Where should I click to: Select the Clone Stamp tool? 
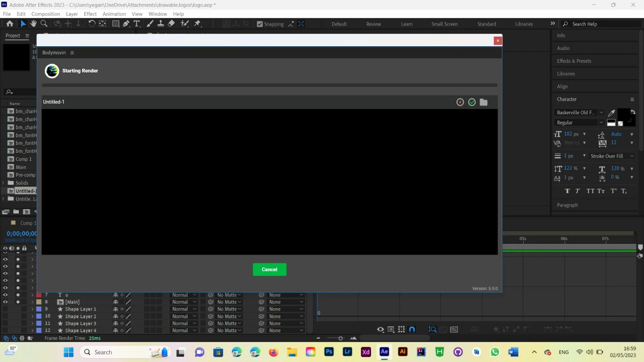click(x=161, y=24)
